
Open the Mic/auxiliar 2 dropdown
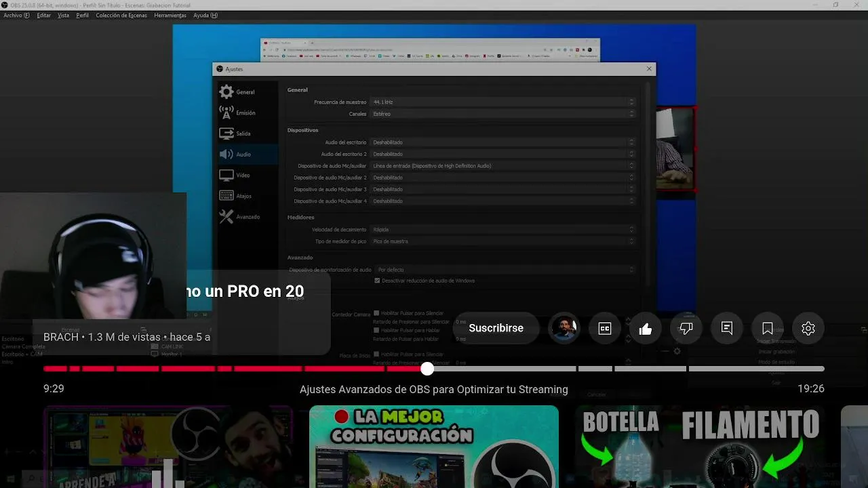(502, 178)
